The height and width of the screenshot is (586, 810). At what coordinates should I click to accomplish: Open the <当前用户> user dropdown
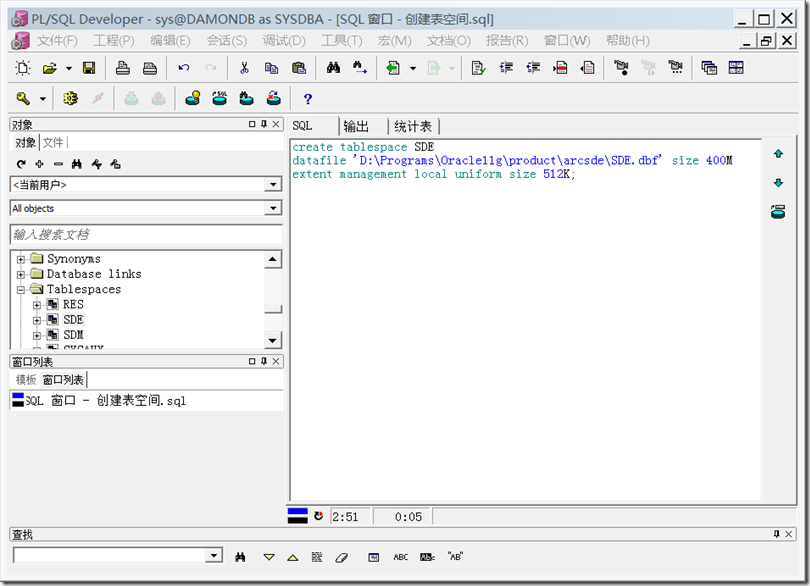(x=272, y=184)
